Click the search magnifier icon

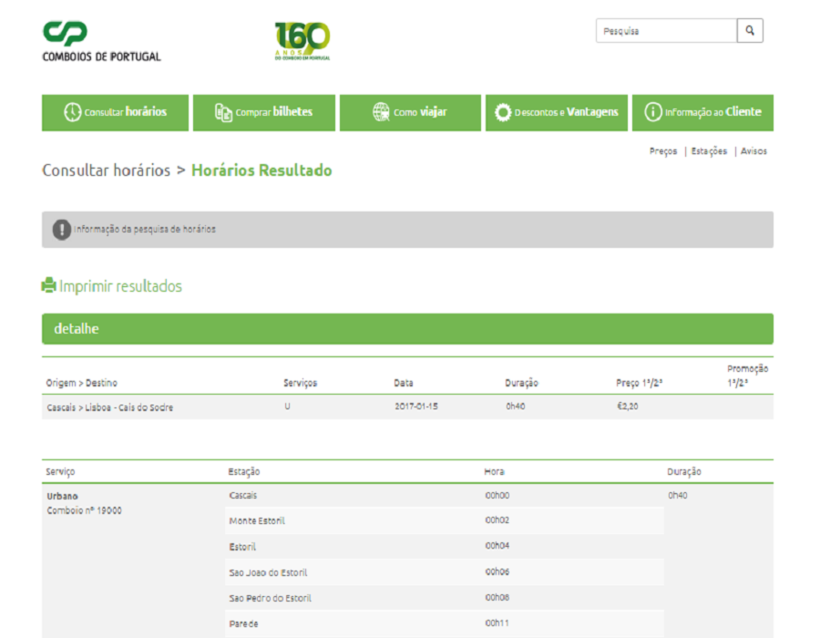[750, 31]
